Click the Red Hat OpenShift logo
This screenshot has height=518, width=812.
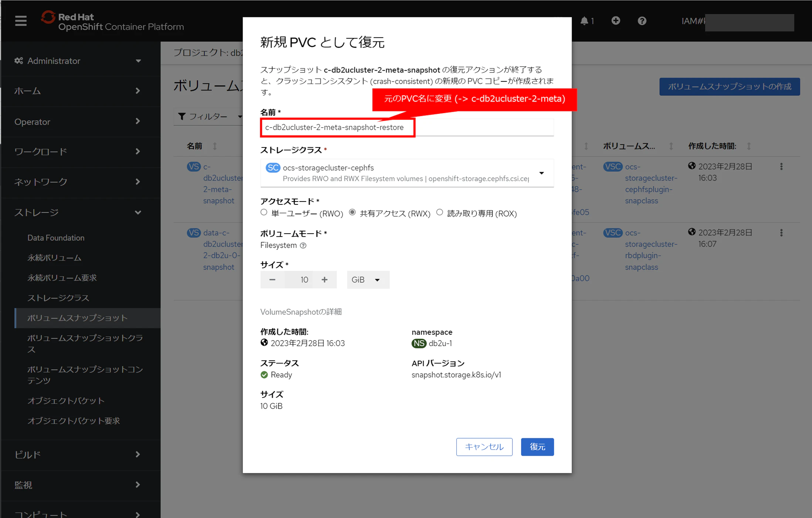coord(112,21)
